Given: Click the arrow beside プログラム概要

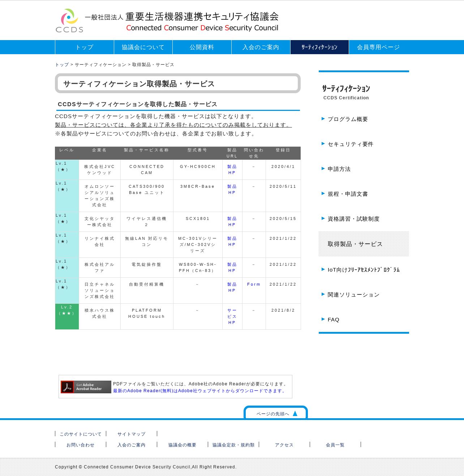Looking at the screenshot, I should click(x=323, y=119).
